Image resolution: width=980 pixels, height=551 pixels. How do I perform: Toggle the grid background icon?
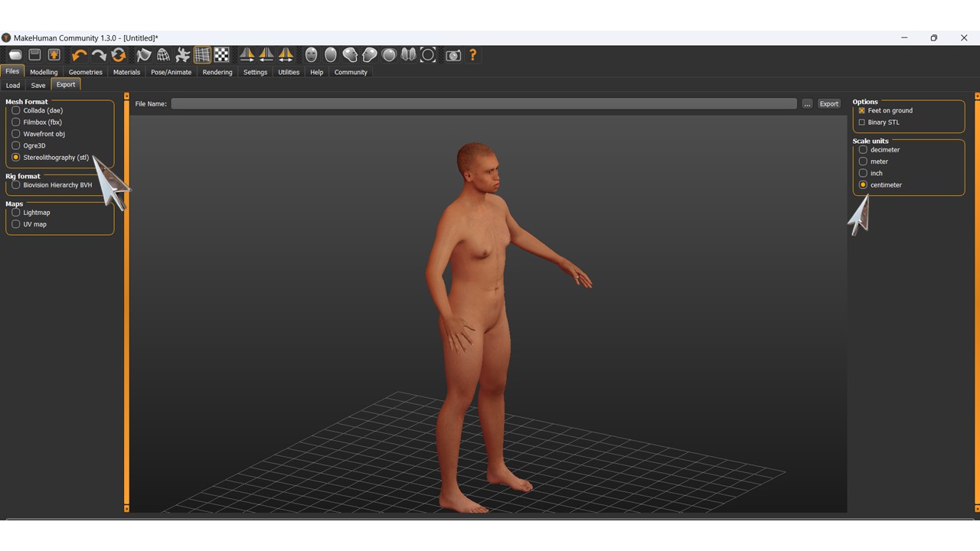202,55
